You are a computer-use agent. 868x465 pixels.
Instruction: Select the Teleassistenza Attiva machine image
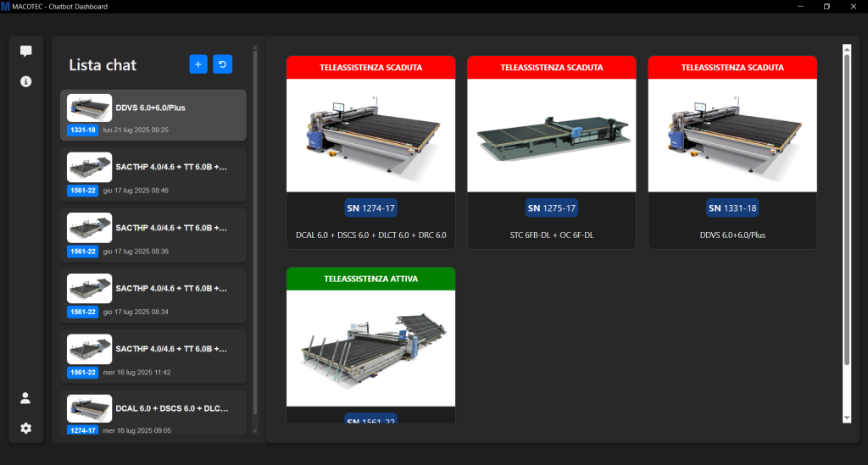click(371, 348)
